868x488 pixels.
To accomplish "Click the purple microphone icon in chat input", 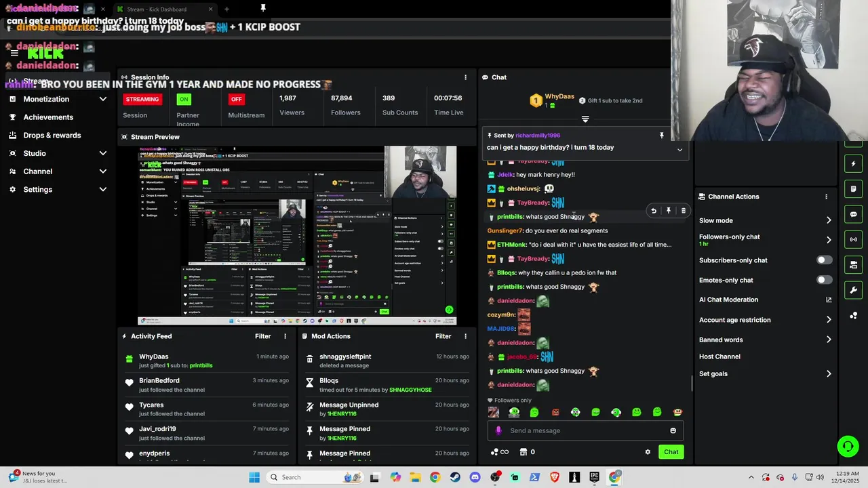I will (498, 430).
